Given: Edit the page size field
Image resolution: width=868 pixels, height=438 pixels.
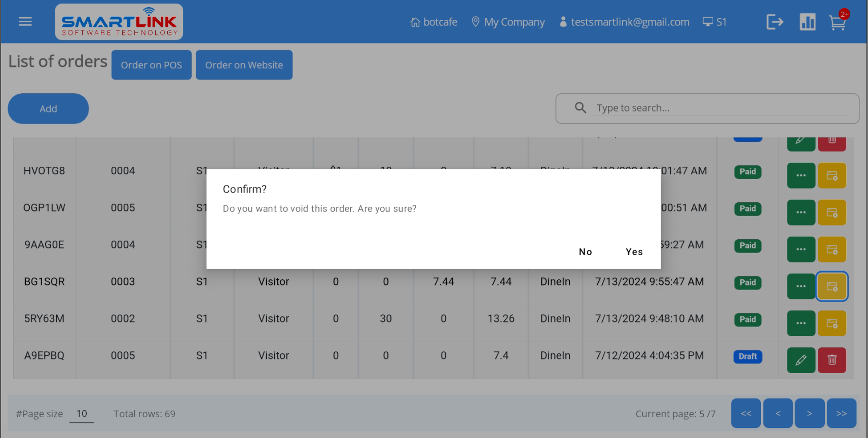Looking at the screenshot, I should pyautogui.click(x=82, y=414).
